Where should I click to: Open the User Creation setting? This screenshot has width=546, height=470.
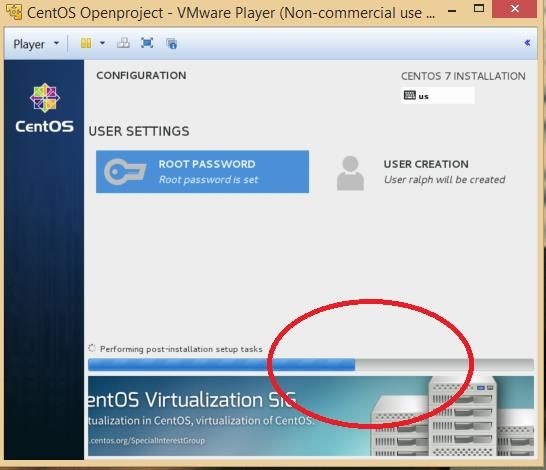coord(421,172)
